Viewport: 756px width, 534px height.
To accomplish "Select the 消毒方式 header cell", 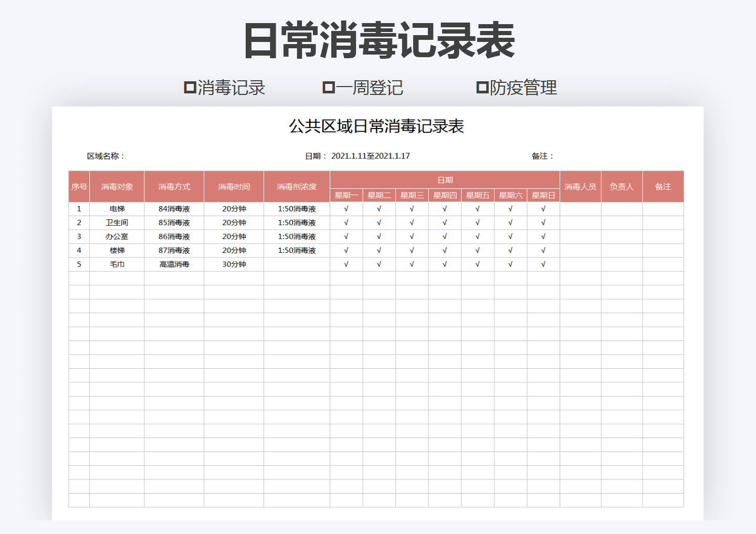I will pos(174,186).
